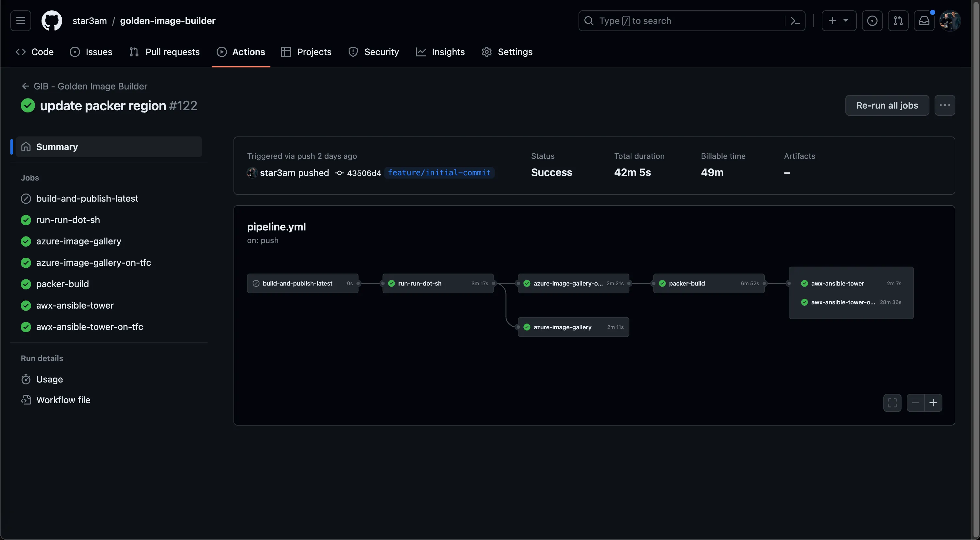Switch to the Projects tab
This screenshot has height=540, width=980.
pyautogui.click(x=306, y=52)
